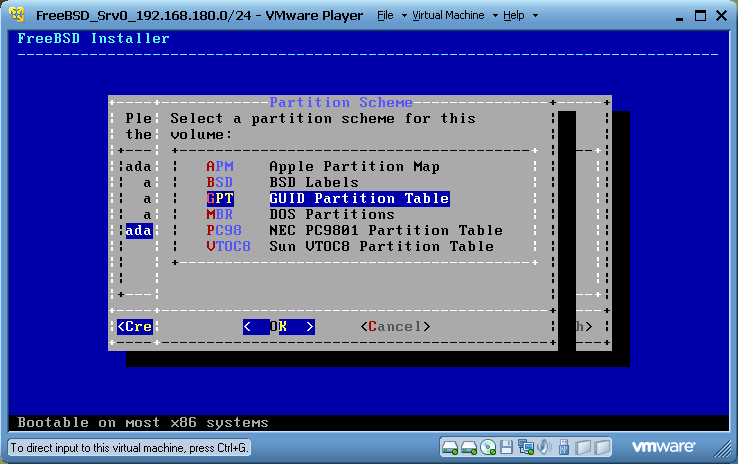Click the highlighted ada entry behind dialog

click(139, 231)
